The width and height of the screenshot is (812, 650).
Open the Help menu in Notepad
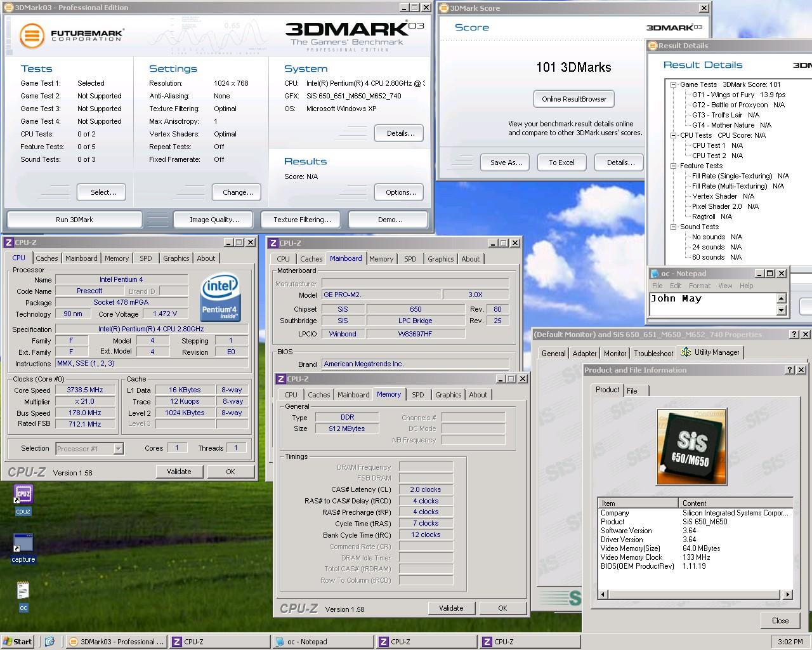click(x=746, y=286)
